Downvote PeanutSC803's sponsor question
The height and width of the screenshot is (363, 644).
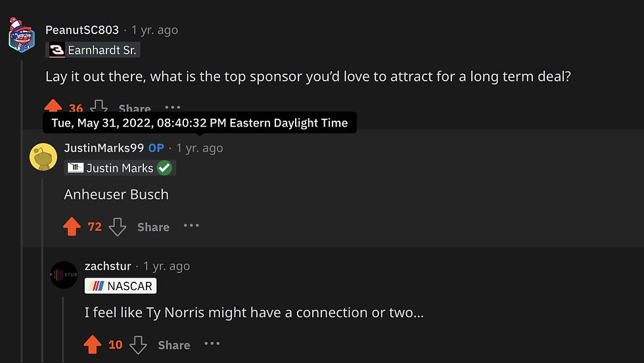click(x=99, y=108)
